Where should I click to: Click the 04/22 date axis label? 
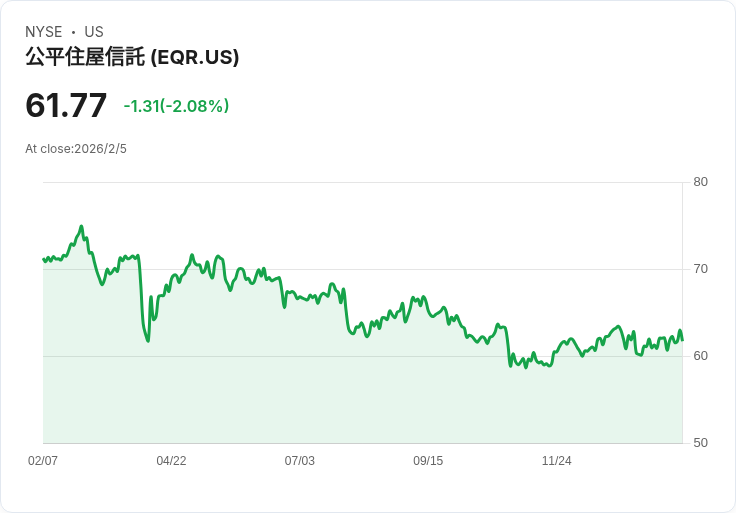tap(171, 461)
